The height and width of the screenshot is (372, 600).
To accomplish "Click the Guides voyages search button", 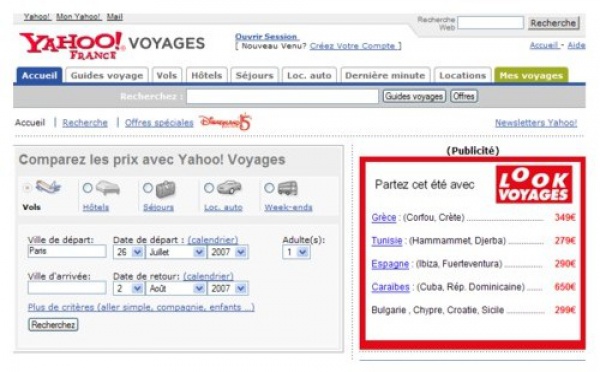I will (414, 96).
